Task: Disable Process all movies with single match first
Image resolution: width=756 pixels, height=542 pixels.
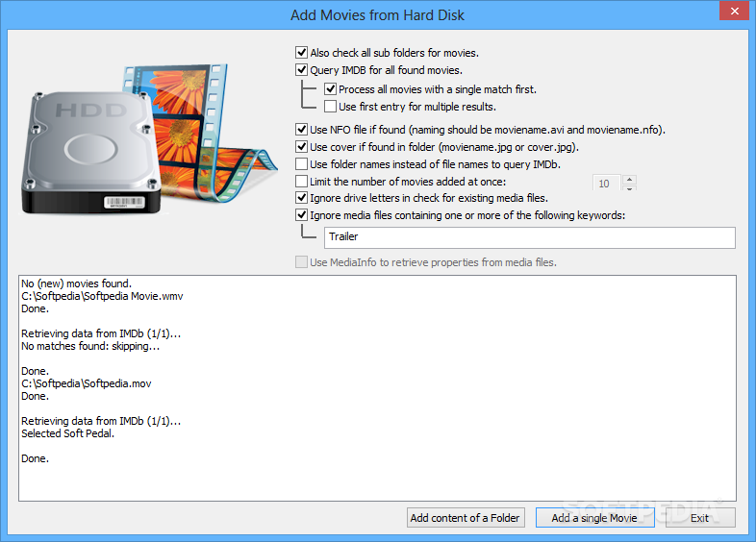Action: [x=330, y=89]
